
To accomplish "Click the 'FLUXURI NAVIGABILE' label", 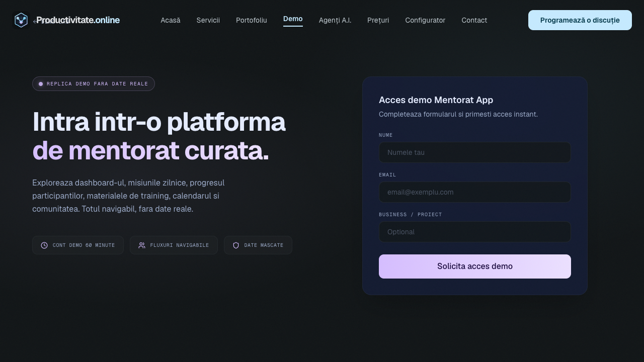I will [x=180, y=245].
